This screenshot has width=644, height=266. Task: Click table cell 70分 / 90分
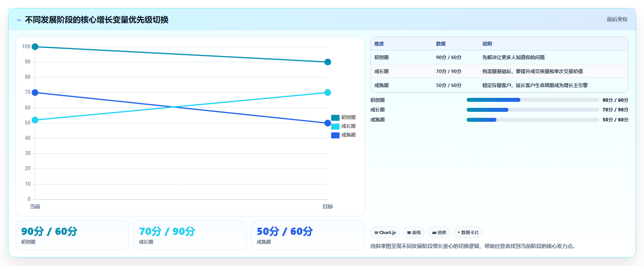click(449, 71)
